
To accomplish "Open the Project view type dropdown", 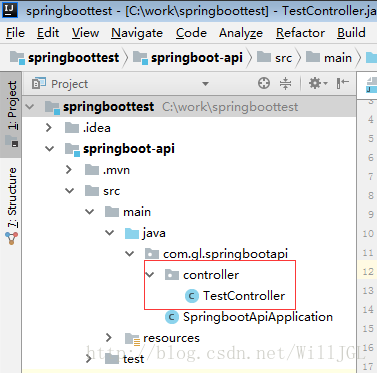I will [205, 84].
